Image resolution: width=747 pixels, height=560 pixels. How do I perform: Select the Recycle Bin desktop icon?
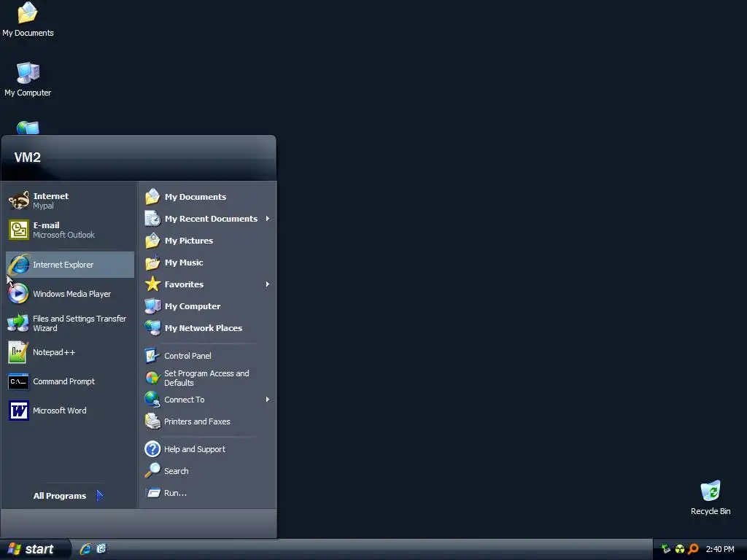711,498
